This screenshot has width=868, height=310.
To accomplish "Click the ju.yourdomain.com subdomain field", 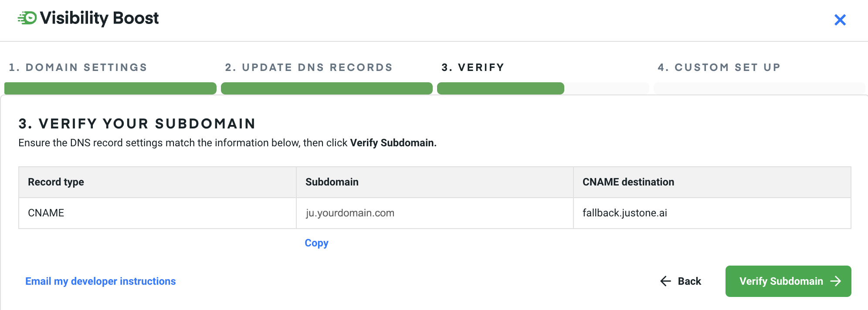I will 350,213.
